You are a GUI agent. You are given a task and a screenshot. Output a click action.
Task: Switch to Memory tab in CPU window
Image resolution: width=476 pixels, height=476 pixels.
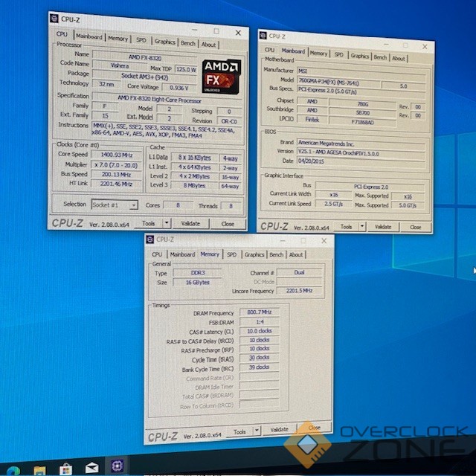pos(118,39)
